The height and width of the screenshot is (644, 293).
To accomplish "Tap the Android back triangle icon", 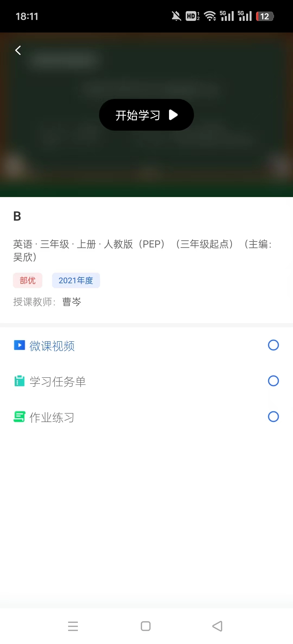I will [x=217, y=626].
